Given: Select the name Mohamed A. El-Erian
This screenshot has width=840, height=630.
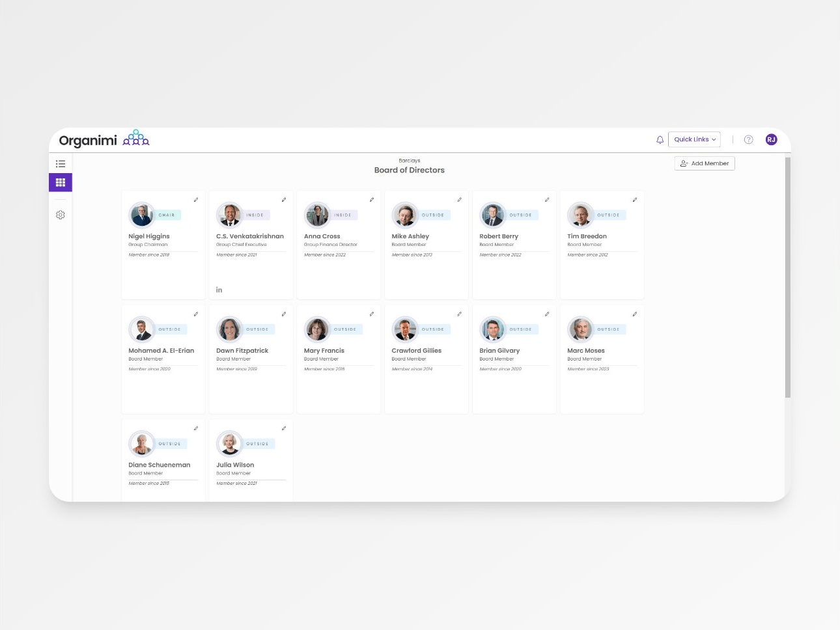Looking at the screenshot, I should pos(161,351).
